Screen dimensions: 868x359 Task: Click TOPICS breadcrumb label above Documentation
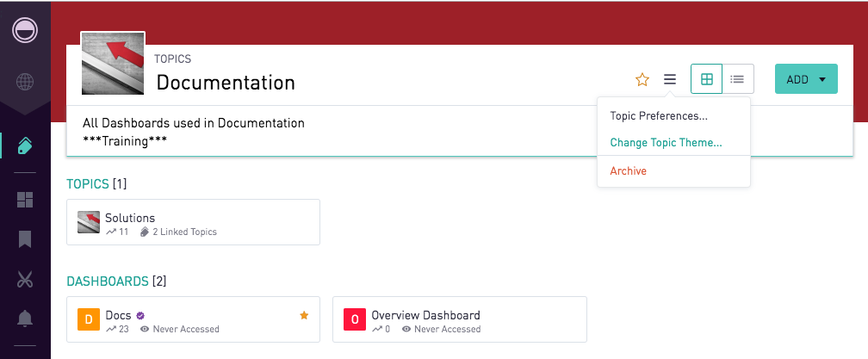(x=173, y=59)
